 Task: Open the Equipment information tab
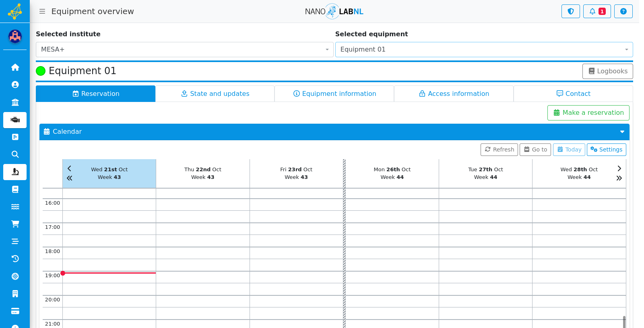pyautogui.click(x=334, y=93)
